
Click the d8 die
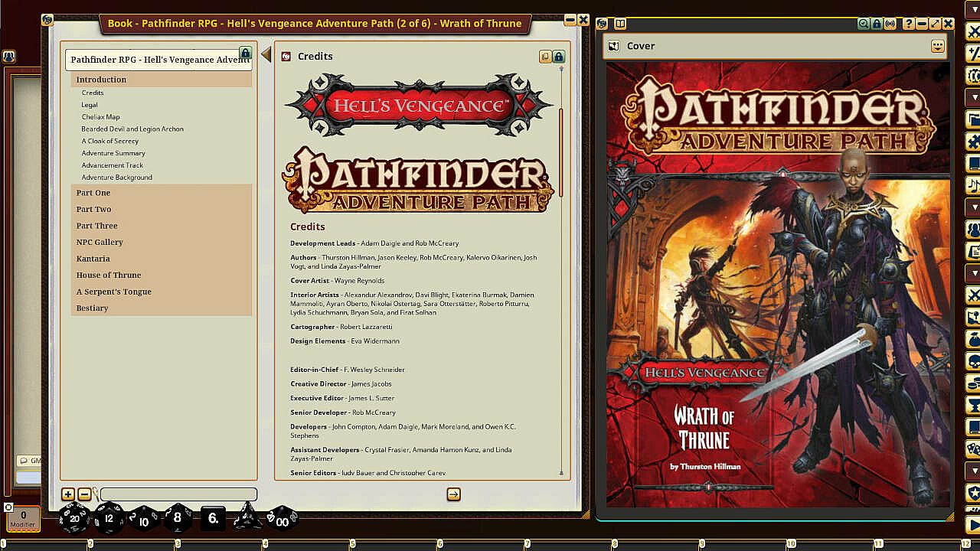coord(178,519)
